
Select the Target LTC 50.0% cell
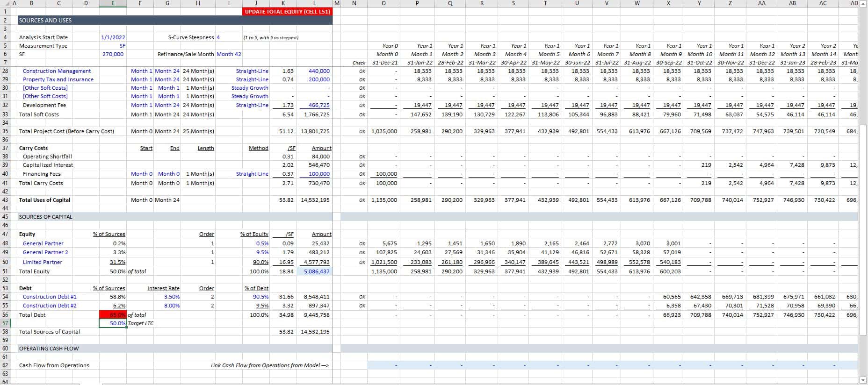pos(113,323)
